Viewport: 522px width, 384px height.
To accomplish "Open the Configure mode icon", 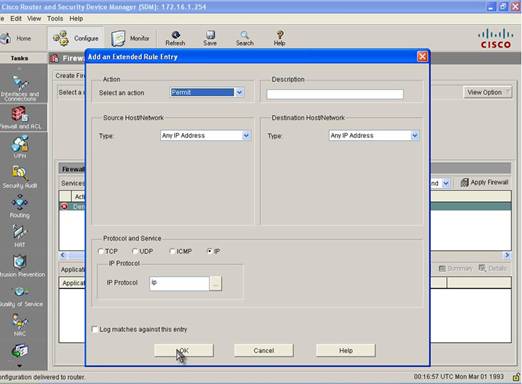I will [61, 38].
